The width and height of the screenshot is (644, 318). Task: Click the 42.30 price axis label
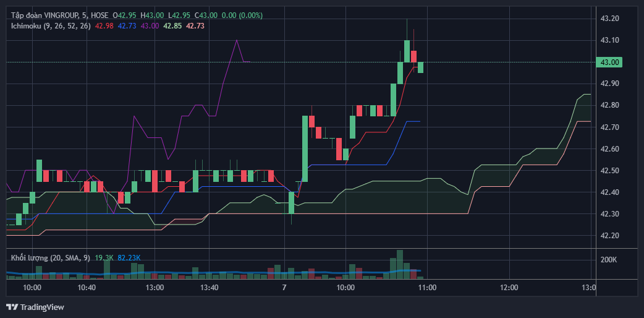pos(609,214)
